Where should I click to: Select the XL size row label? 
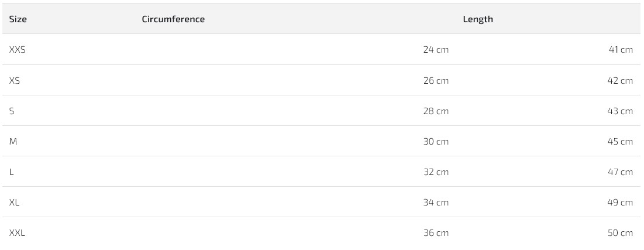tap(15, 202)
